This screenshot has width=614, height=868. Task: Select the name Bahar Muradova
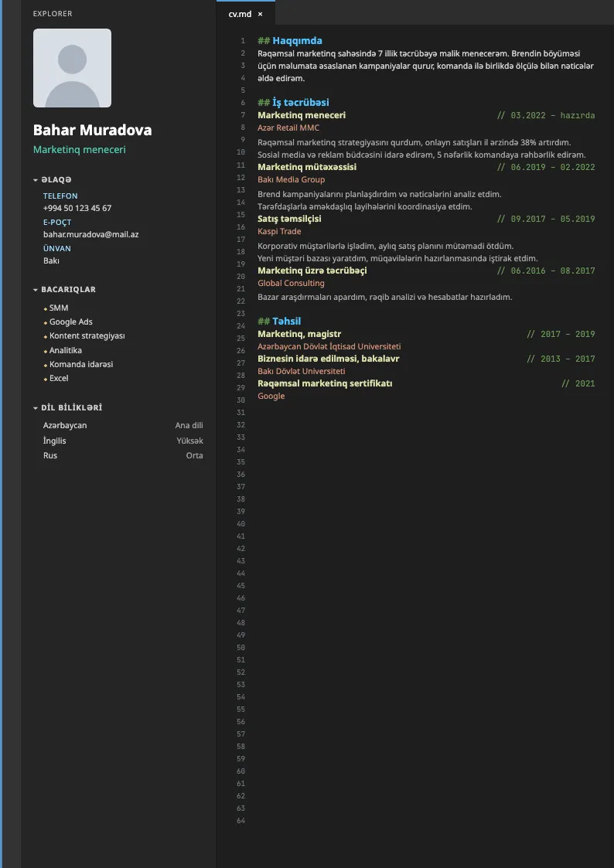pos(93,130)
